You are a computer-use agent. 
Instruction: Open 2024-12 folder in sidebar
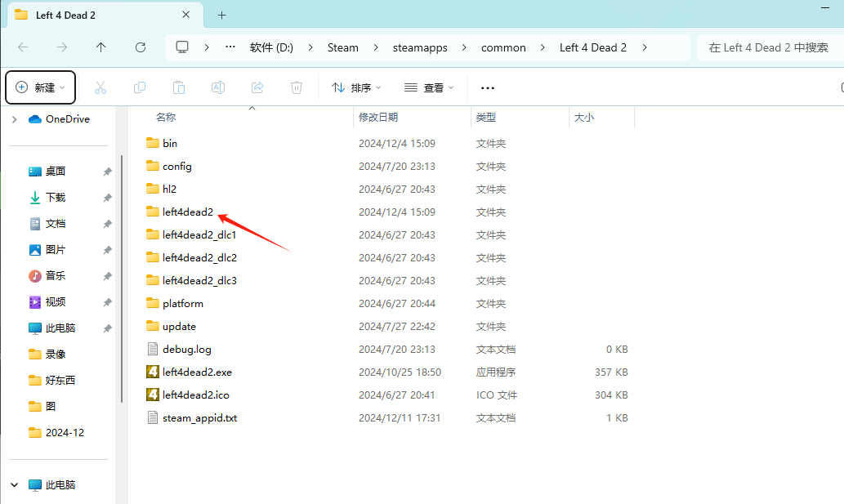(x=56, y=432)
